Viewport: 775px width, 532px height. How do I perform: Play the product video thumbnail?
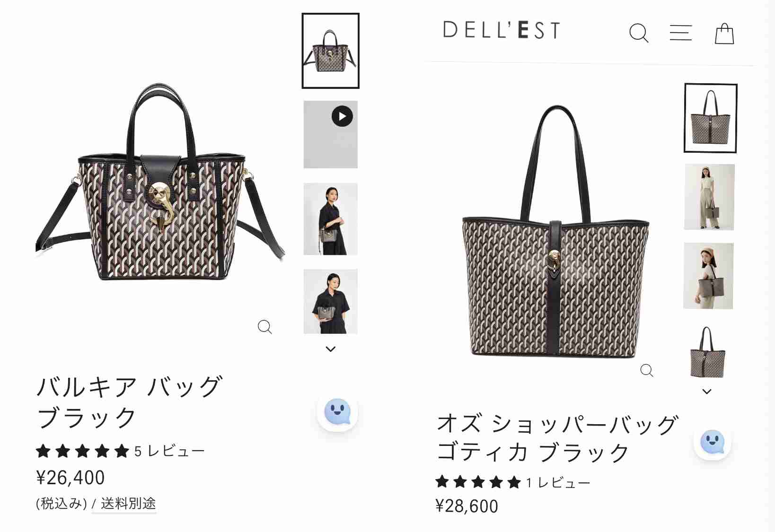[331, 134]
